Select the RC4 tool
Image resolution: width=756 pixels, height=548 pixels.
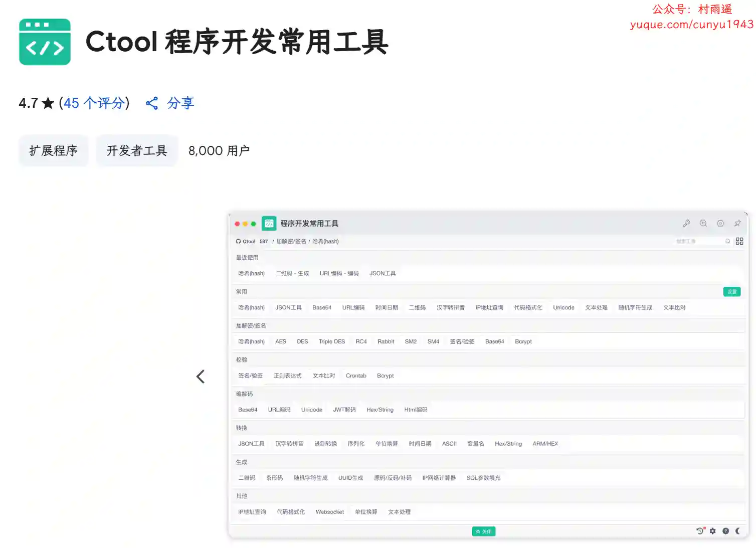pos(361,341)
